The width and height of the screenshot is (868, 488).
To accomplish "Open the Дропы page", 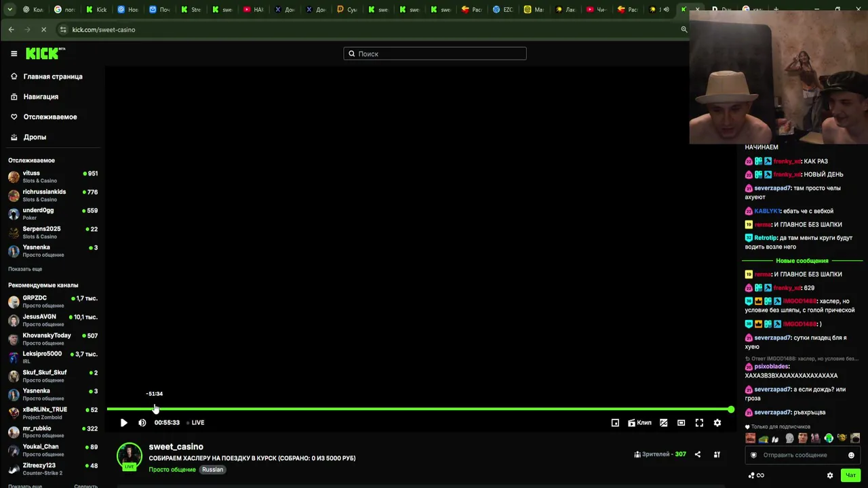I will tap(35, 137).
